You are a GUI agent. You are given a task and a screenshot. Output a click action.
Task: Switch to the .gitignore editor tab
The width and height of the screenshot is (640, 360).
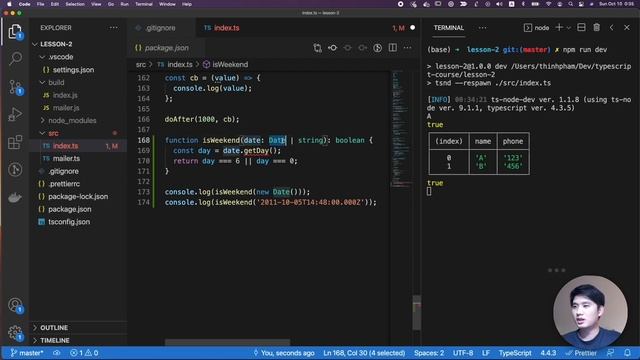(x=160, y=28)
